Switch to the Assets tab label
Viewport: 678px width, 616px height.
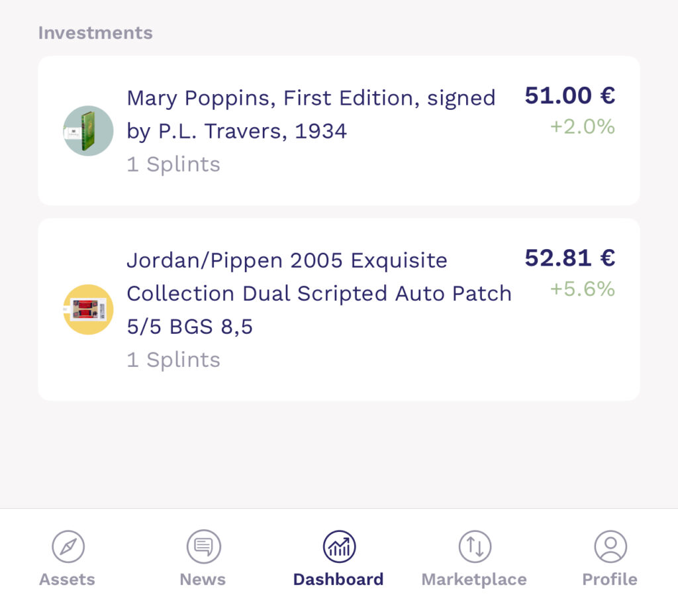pos(67,580)
